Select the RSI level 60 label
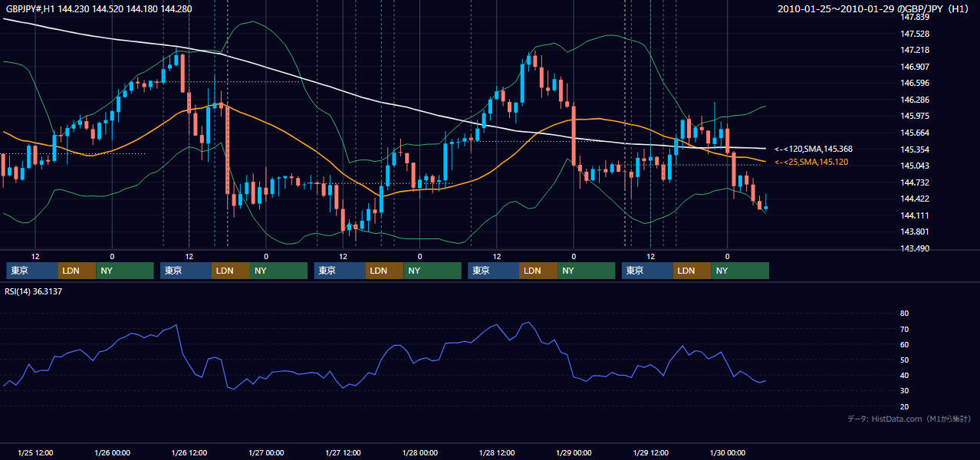 pyautogui.click(x=904, y=344)
